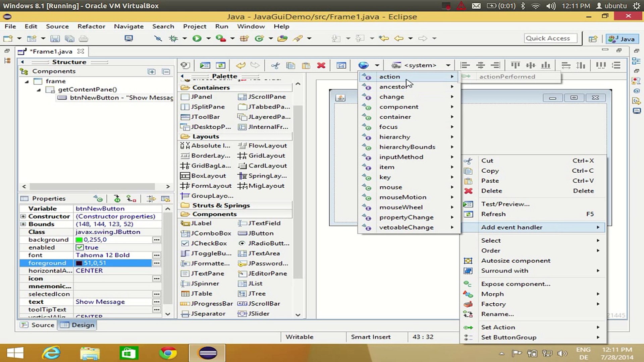Click the Java perspective button
Viewport: 644px width, 362px height.
(x=622, y=39)
